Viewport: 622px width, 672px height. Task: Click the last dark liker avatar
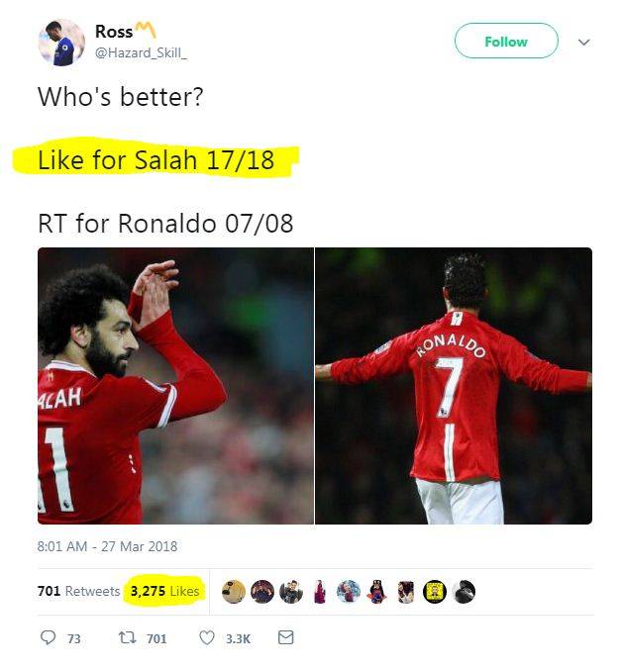tap(464, 592)
